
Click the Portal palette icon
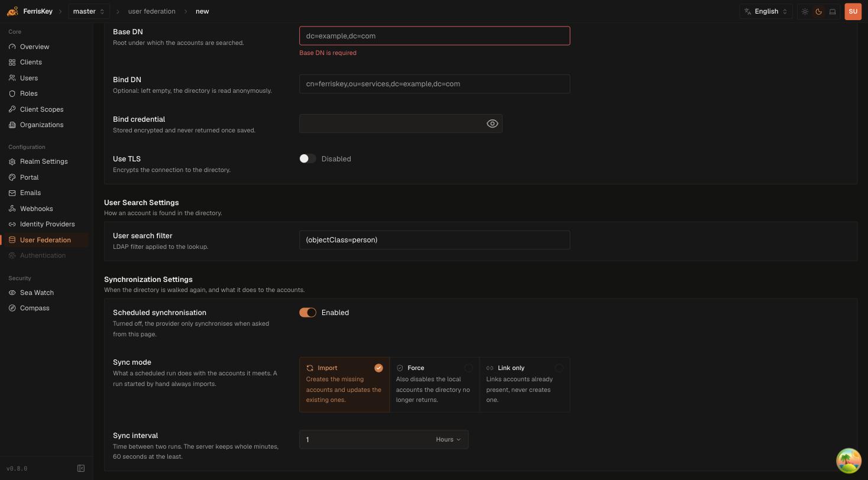[12, 177]
